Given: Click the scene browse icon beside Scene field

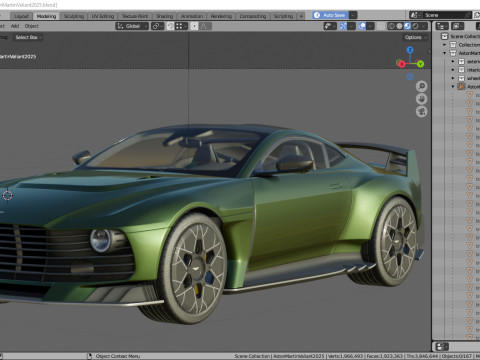Looking at the screenshot, I should tap(415, 15).
